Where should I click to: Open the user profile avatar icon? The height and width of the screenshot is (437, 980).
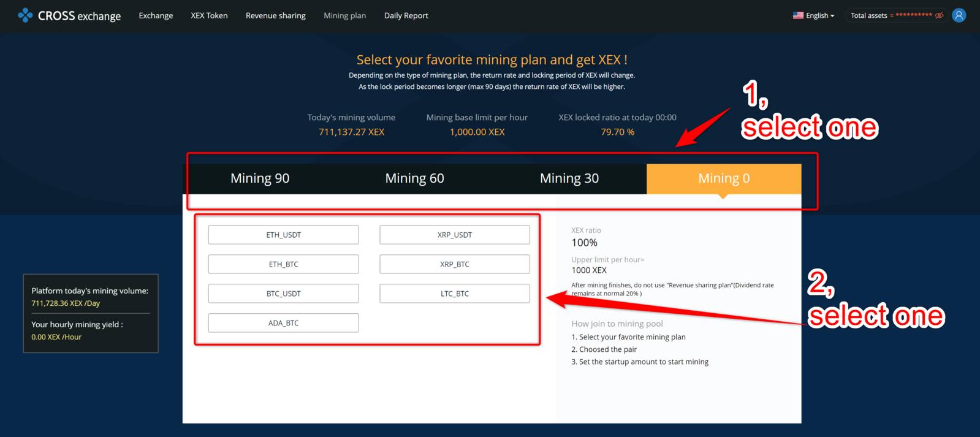click(959, 15)
